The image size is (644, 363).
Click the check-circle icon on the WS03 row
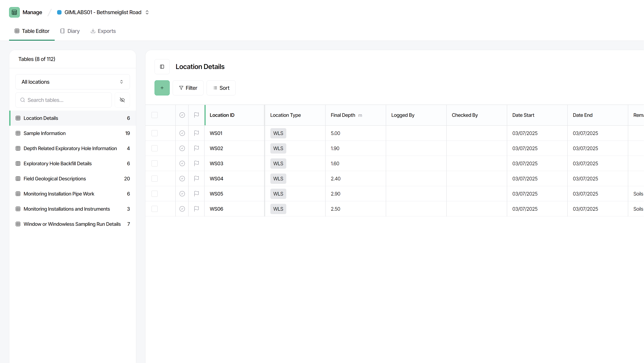182,163
